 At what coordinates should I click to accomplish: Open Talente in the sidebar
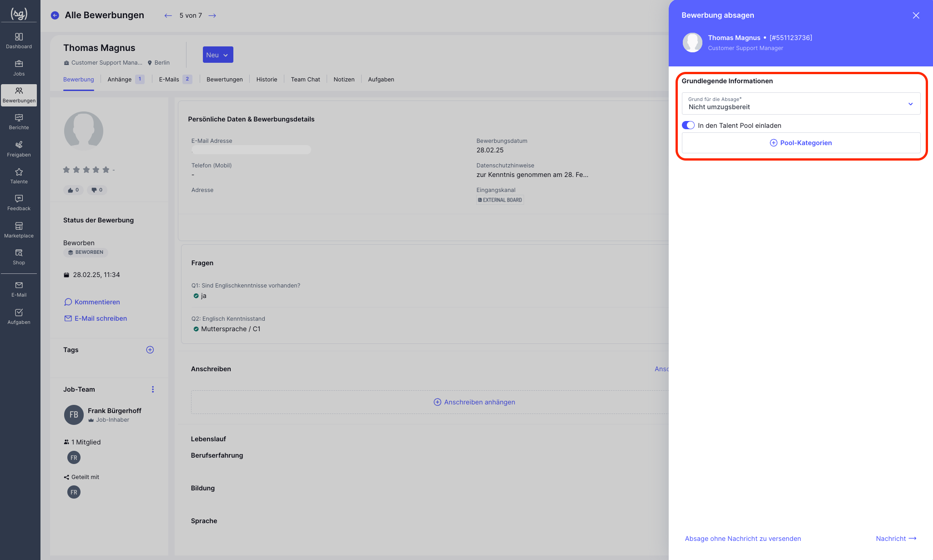pos(19,176)
